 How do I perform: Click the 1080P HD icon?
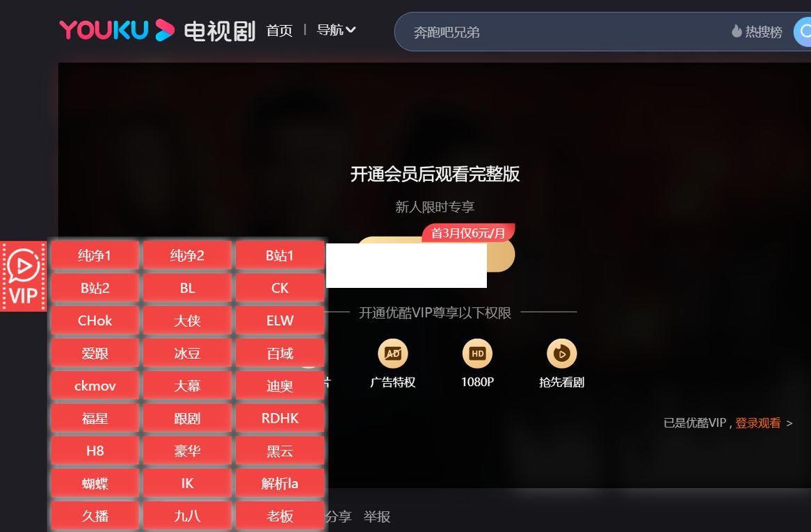tap(477, 354)
